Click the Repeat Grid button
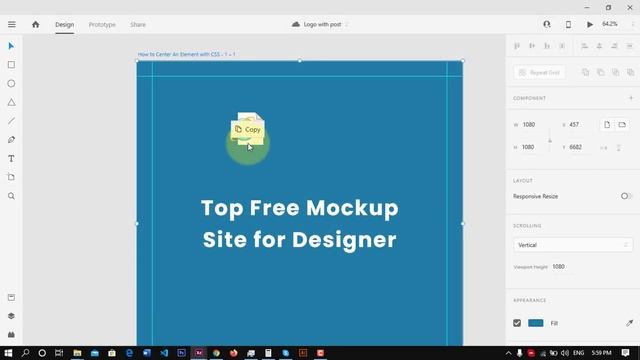Screen dimensions: 640x360 click(540, 73)
